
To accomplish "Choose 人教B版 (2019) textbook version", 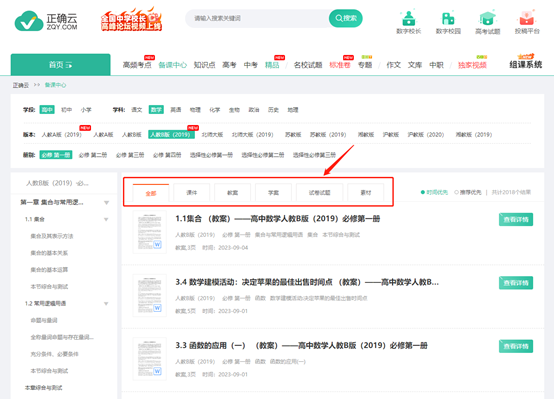I will pyautogui.click(x=171, y=135).
